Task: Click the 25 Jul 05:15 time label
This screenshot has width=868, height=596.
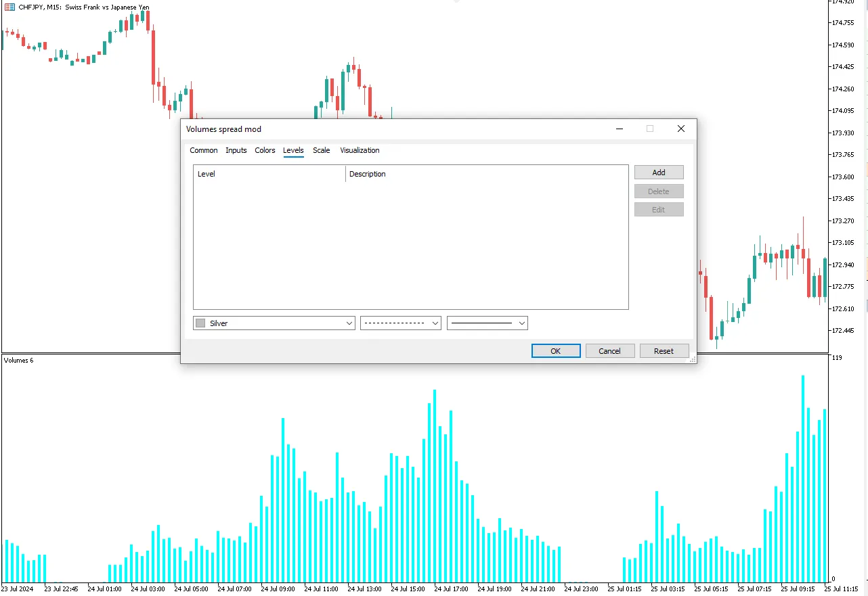Action: pos(712,589)
